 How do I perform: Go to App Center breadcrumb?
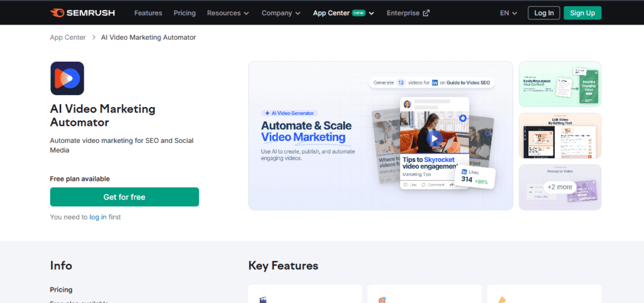coord(68,37)
